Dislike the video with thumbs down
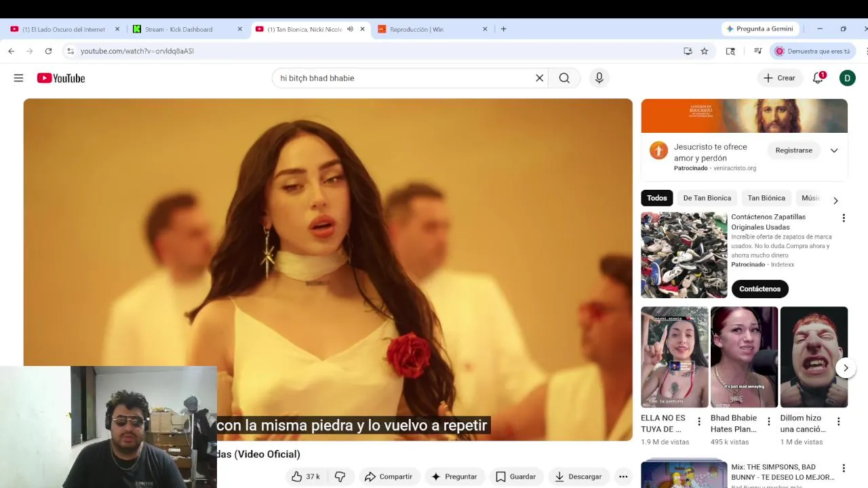 pos(340,476)
